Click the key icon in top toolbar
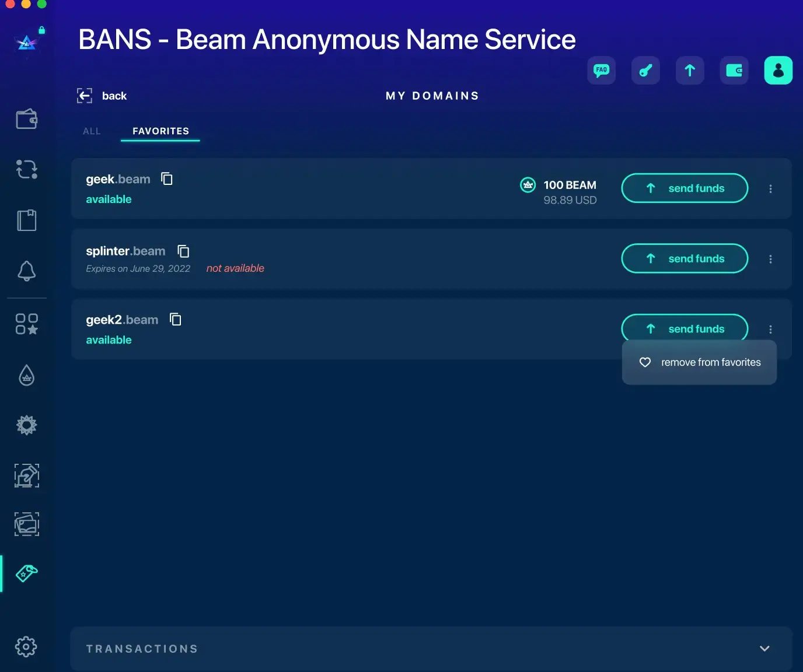The height and width of the screenshot is (672, 803). tap(645, 71)
